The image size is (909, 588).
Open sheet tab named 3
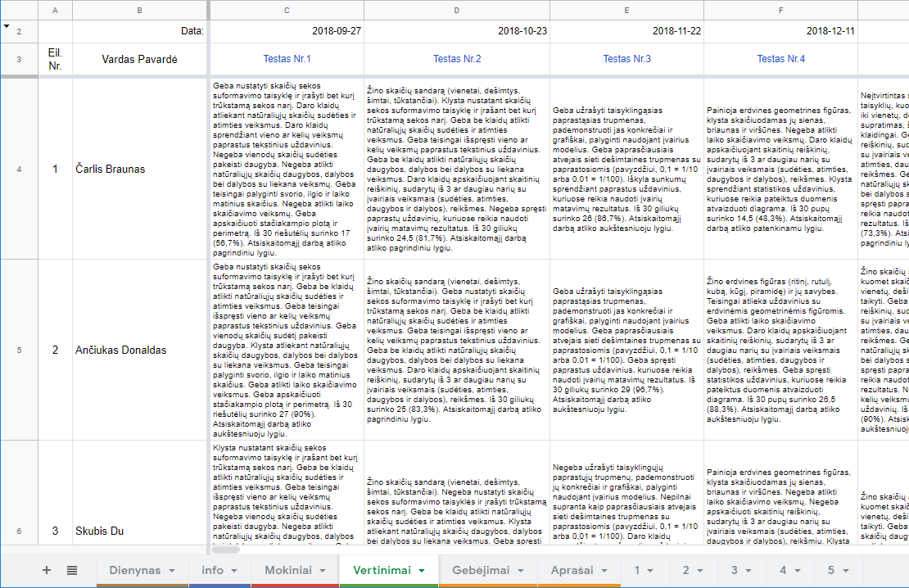tap(741, 570)
